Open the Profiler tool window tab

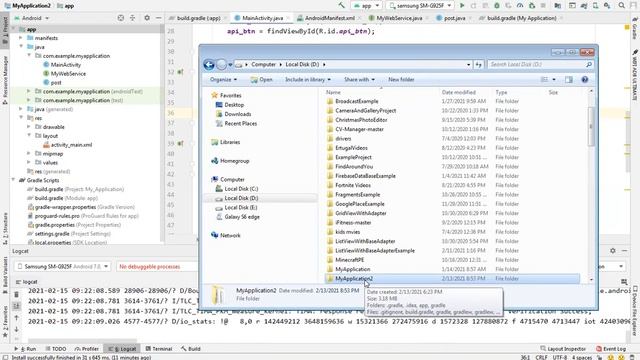[87, 349]
